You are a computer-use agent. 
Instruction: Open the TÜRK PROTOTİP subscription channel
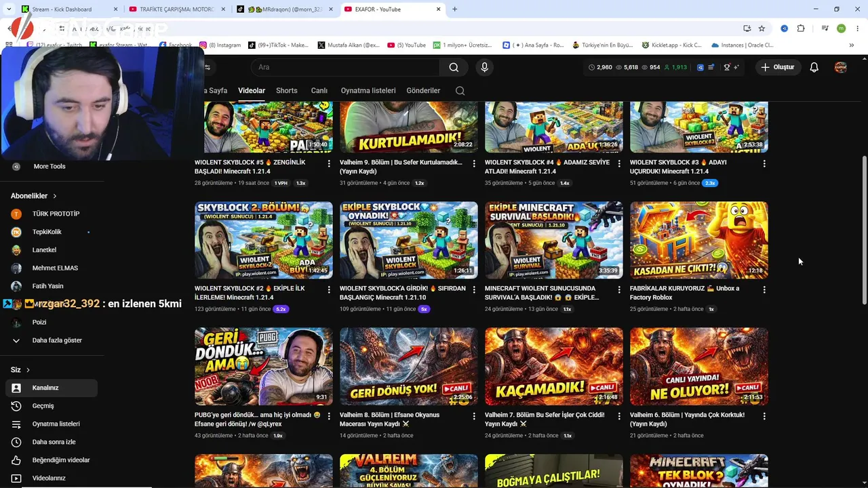[x=56, y=213]
